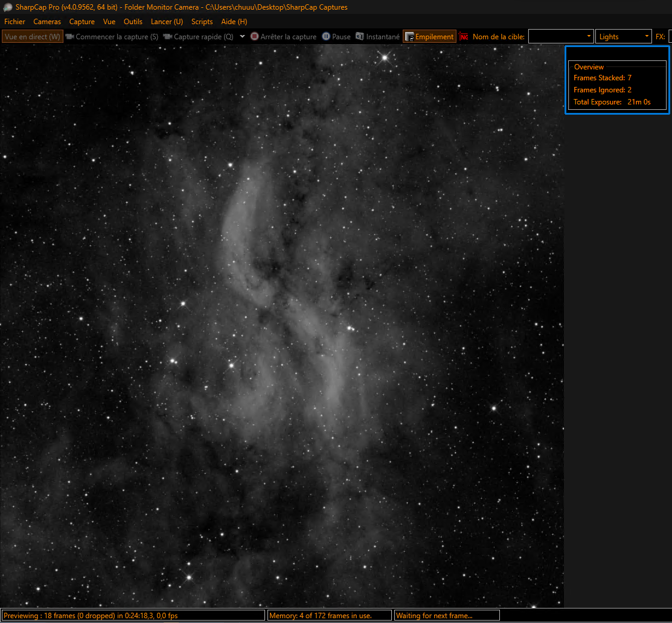Expand the Capture rapide dropdown arrow

coord(242,37)
